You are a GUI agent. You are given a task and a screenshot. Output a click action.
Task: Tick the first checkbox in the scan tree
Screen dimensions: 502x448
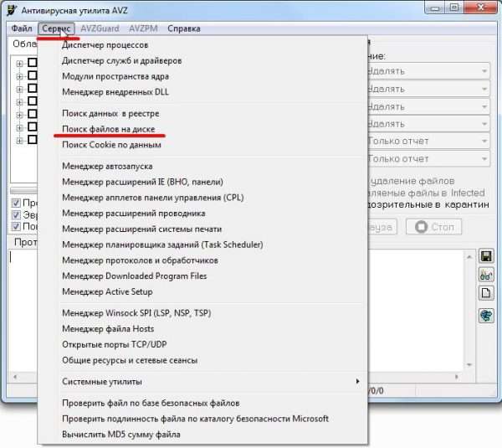point(33,63)
